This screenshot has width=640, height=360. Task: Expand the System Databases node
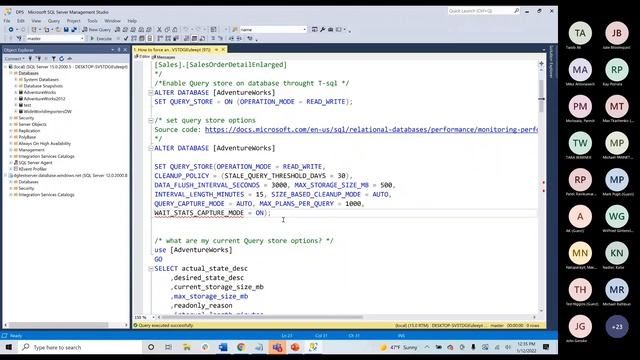pyautogui.click(x=16, y=80)
